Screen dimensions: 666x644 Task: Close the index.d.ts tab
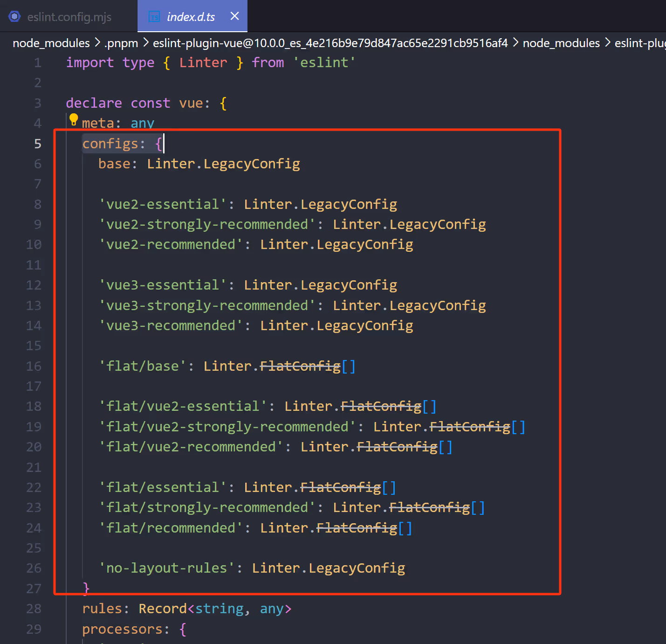[x=234, y=16]
